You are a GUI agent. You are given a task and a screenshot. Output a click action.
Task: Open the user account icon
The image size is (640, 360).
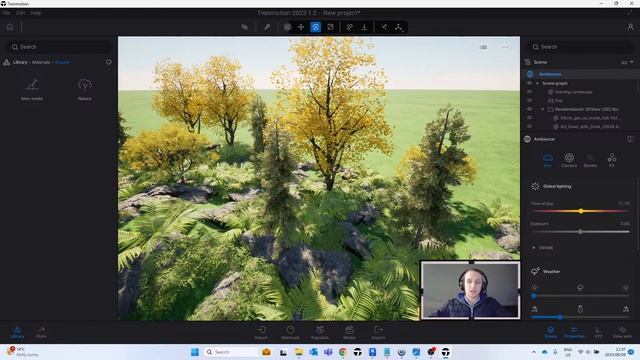[x=630, y=27]
